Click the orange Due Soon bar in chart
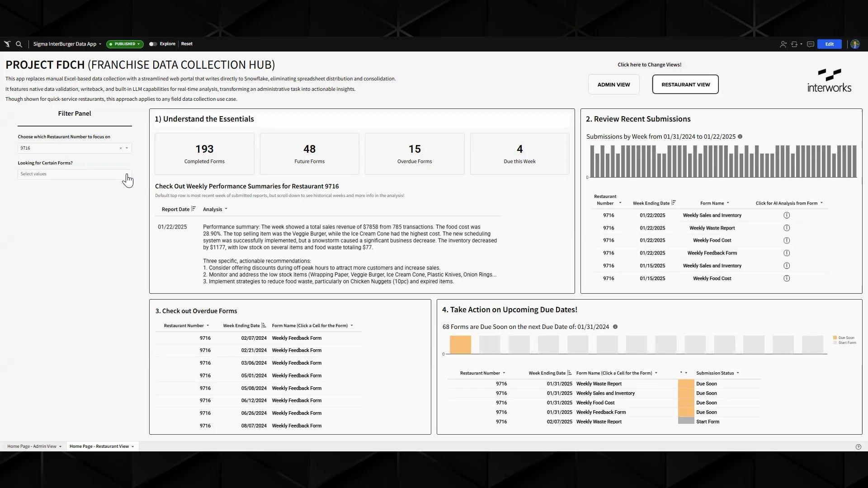The height and width of the screenshot is (488, 868). tap(460, 344)
